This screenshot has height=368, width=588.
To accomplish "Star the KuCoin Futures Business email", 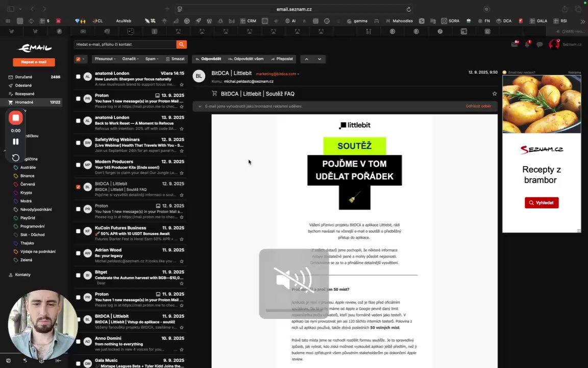I will coord(182,239).
